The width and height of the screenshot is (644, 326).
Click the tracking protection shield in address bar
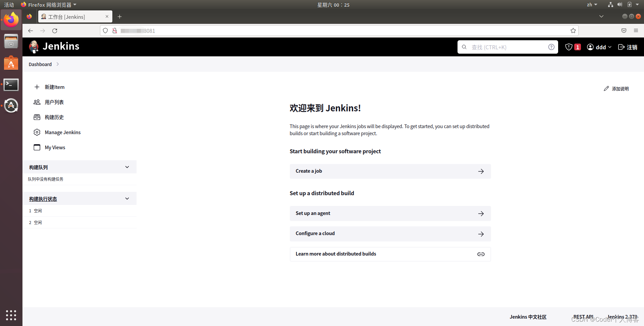click(x=105, y=31)
